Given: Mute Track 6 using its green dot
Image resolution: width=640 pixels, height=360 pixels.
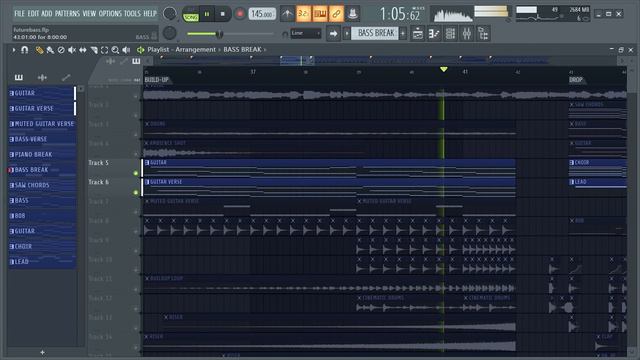Looking at the screenshot, I should coord(136,192).
